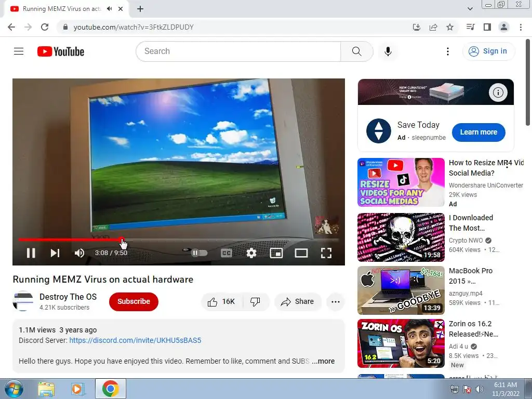Share this page icon in address bar
Viewport: 532px width, 399px height.
433,27
